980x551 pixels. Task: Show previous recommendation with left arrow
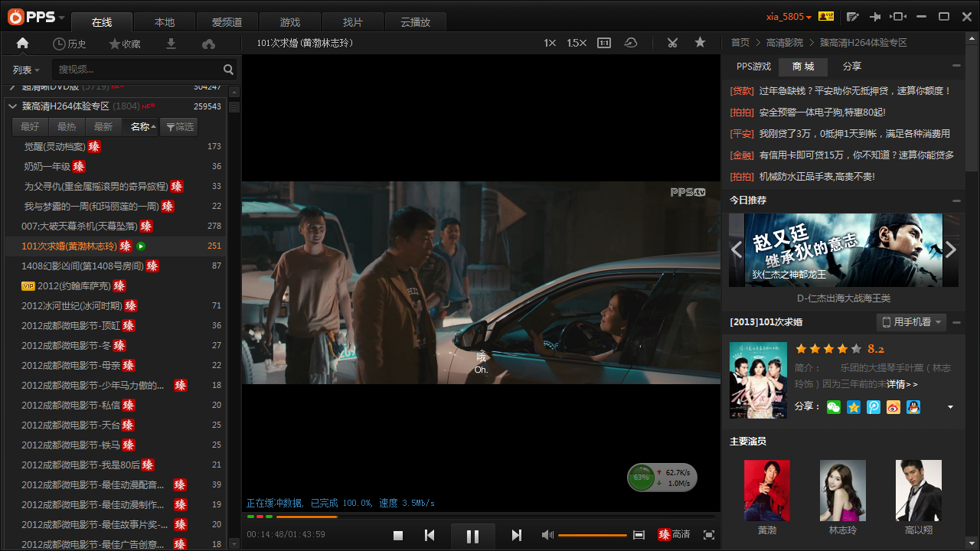[737, 249]
